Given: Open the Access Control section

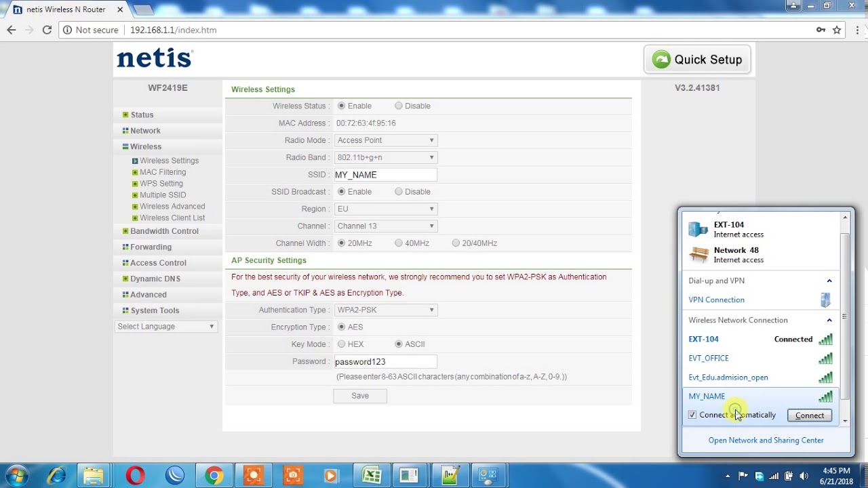Looking at the screenshot, I should [x=158, y=263].
